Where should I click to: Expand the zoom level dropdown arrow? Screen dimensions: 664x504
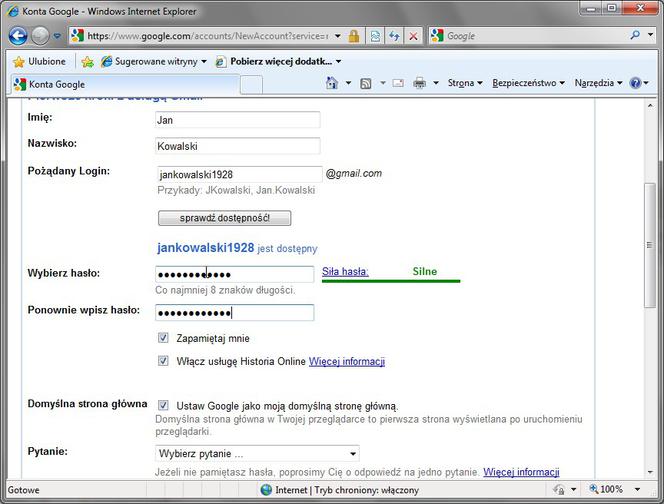coord(637,490)
